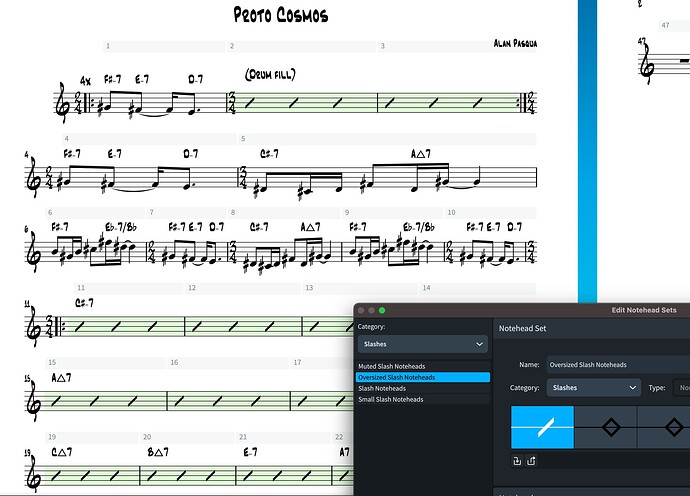Click the Name field containing Oversized Slash Noteheads
690x496 pixels.
tap(618, 364)
